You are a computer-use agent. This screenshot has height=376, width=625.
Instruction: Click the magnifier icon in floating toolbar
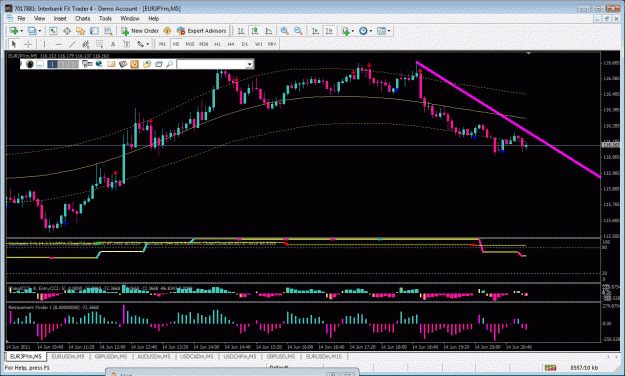coord(169,64)
